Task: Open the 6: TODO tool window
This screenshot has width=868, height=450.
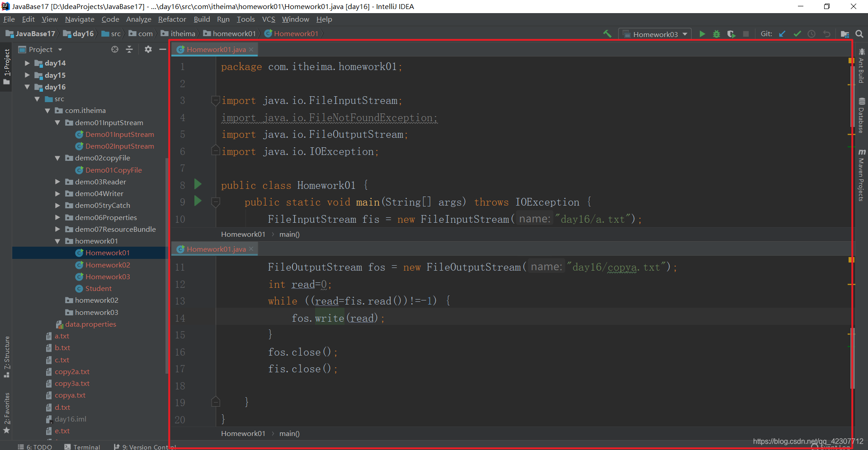Action: pos(35,446)
